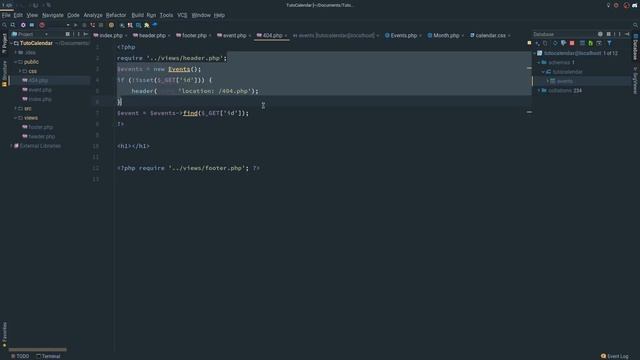Image resolution: width=640 pixels, height=360 pixels.
Task: Collapse the tutocalendar@localhost data source
Action: 535,53
